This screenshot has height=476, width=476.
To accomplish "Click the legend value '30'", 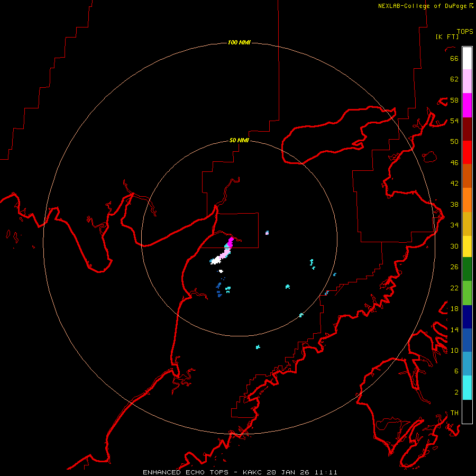I will coord(454,246).
